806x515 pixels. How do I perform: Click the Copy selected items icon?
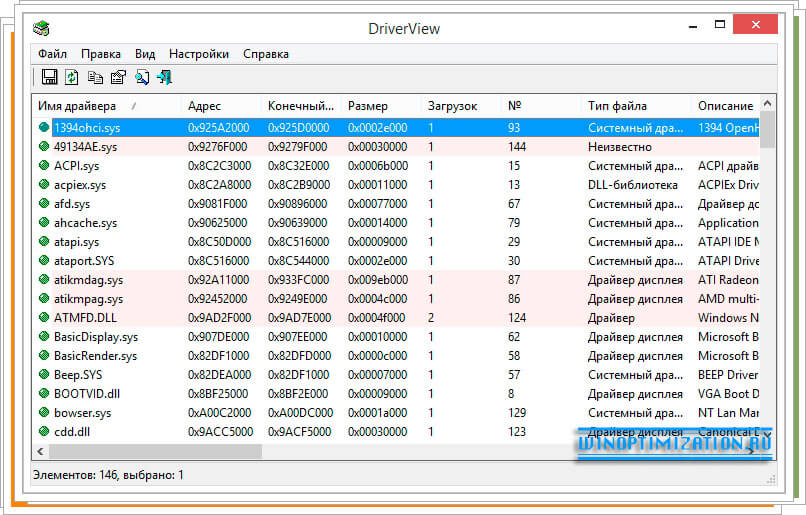(95, 77)
